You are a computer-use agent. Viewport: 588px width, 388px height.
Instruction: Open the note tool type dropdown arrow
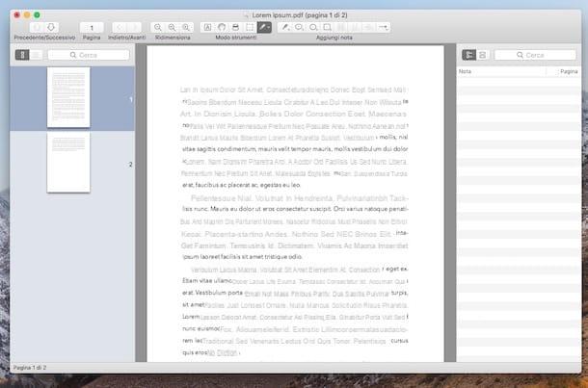[x=269, y=27]
